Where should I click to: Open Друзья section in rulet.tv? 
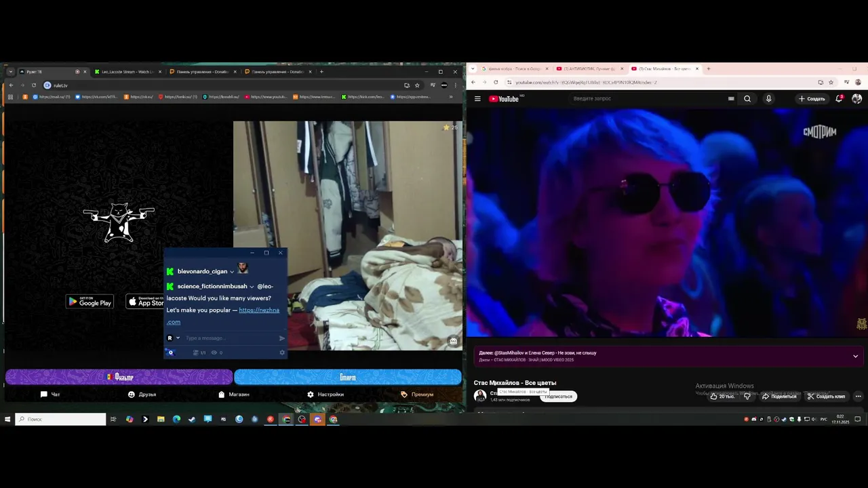142,394
